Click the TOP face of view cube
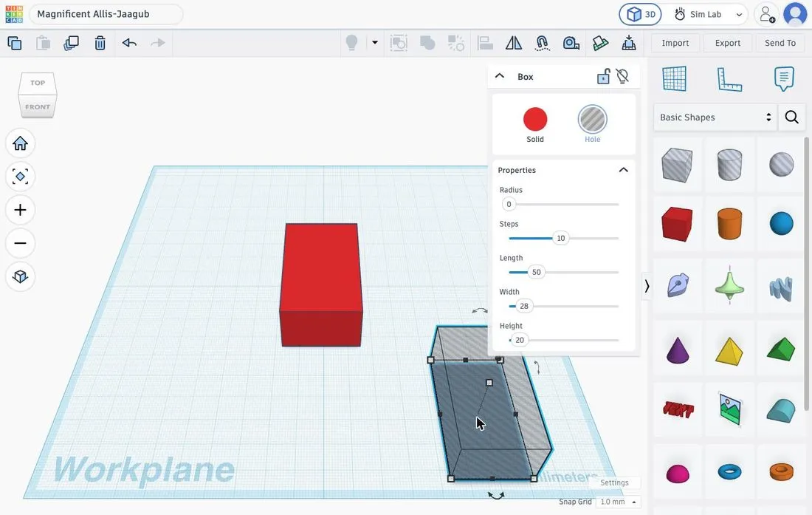The image size is (812, 515). pyautogui.click(x=38, y=83)
